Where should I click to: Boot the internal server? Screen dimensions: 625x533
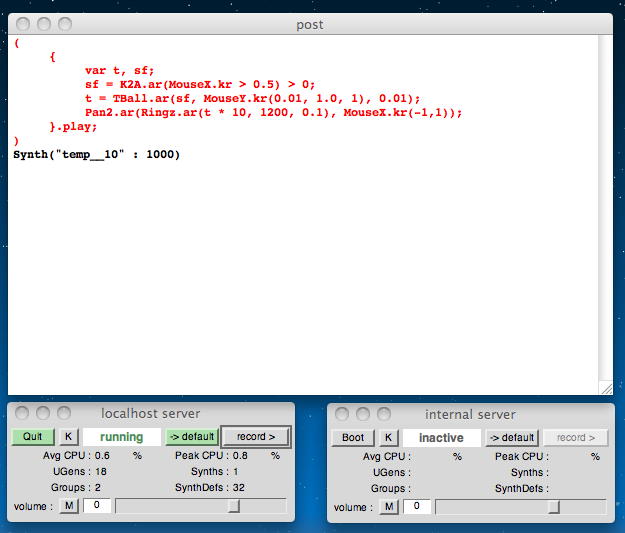point(353,438)
